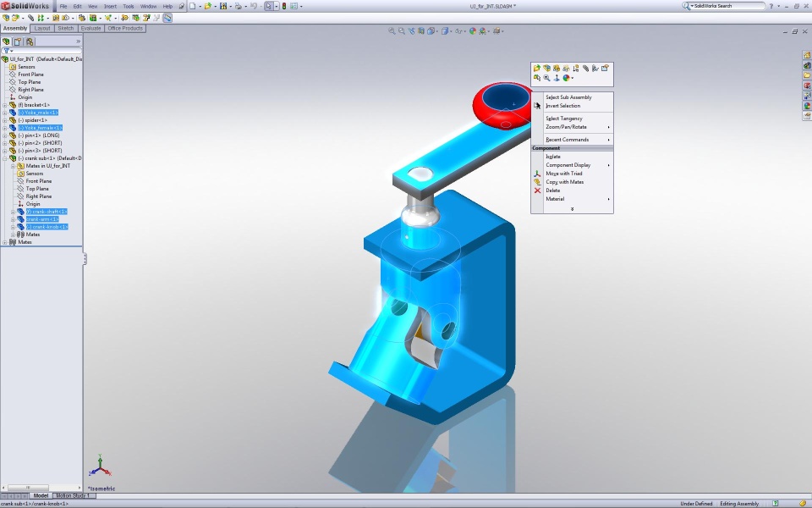Click the Options icon in title toolbar
812x508 pixels.
click(294, 6)
